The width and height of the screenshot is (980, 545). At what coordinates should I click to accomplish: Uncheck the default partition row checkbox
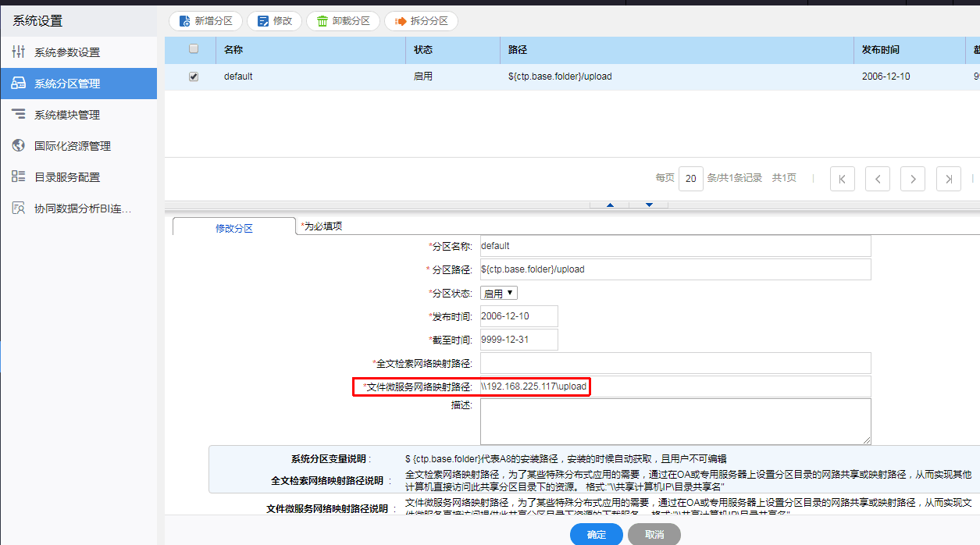(x=194, y=77)
